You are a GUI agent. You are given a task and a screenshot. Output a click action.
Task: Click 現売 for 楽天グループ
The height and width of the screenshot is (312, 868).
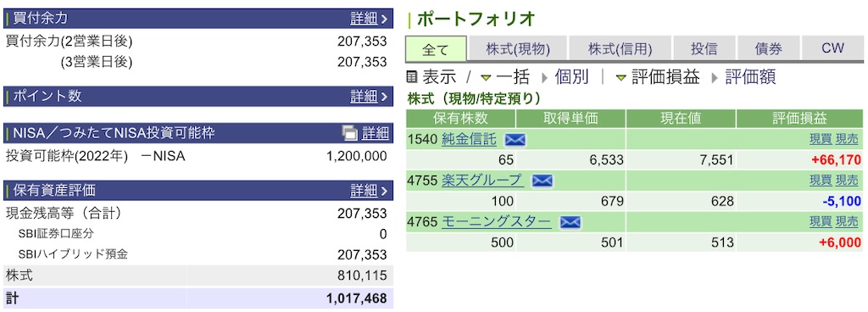[x=847, y=181]
